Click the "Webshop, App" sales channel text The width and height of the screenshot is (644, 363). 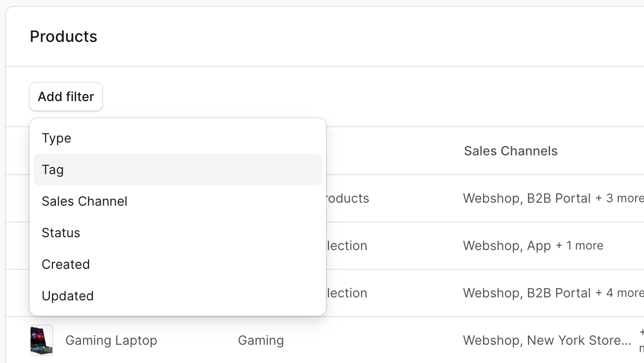point(507,246)
